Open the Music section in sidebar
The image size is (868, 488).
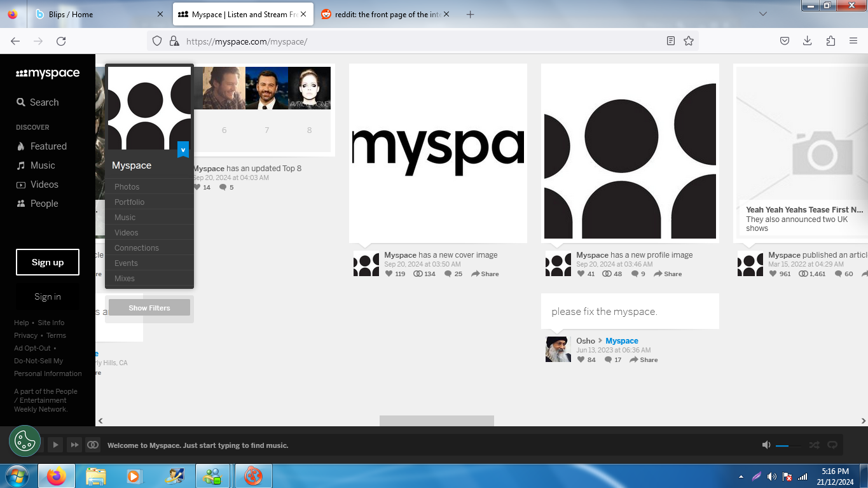point(36,165)
